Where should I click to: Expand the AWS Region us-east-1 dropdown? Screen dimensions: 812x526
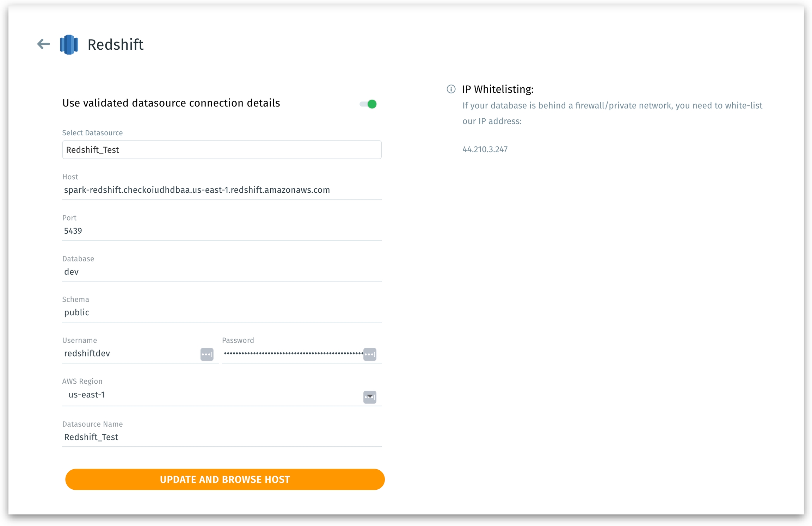click(x=211, y=395)
